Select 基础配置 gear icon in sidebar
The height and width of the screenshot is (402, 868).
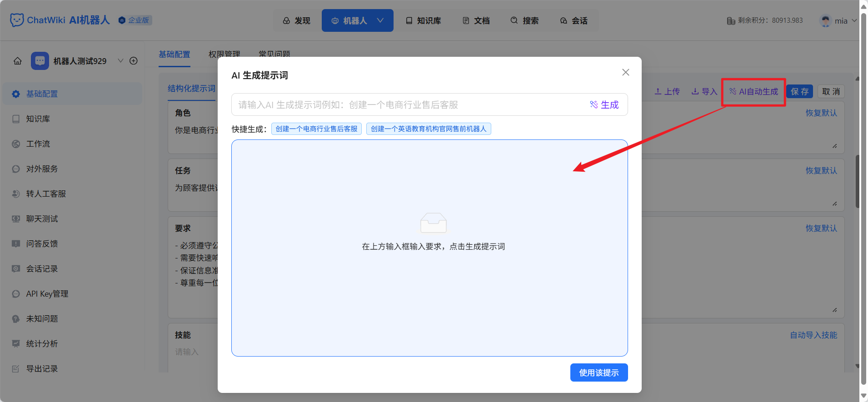pos(16,94)
